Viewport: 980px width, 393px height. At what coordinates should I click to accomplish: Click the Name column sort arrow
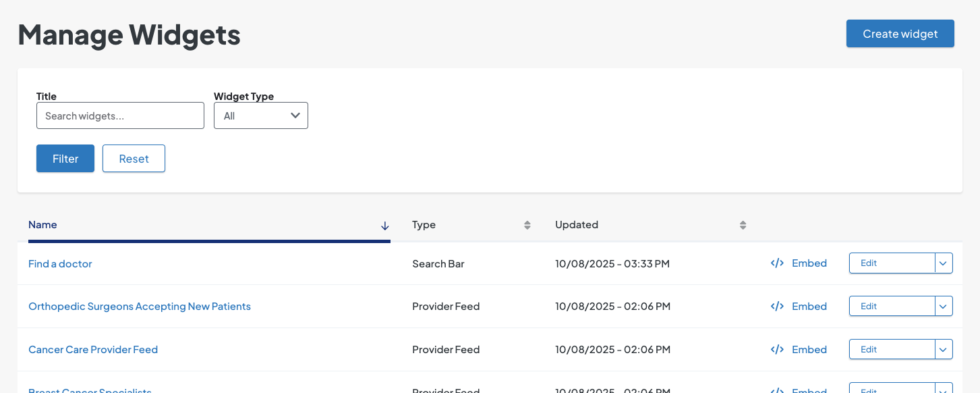[x=384, y=225]
